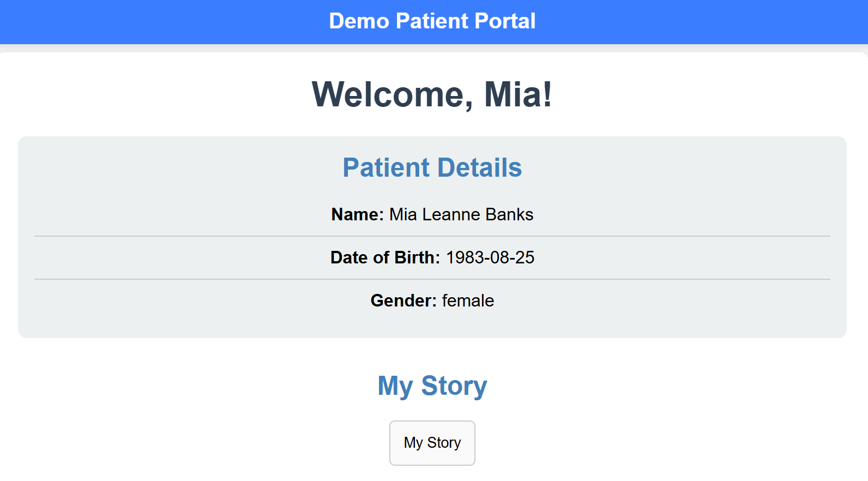
Task: Click the word Patient in the header bar
Action: click(x=432, y=21)
